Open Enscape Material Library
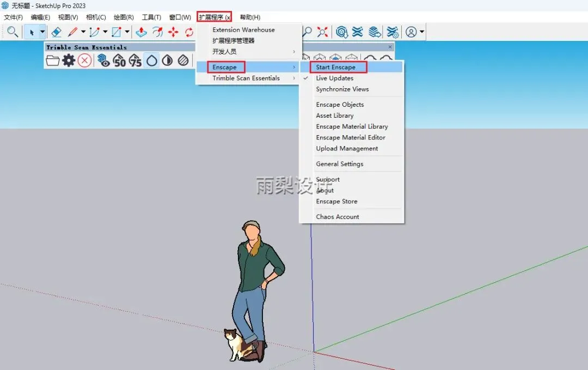The width and height of the screenshot is (588, 370). tap(352, 126)
